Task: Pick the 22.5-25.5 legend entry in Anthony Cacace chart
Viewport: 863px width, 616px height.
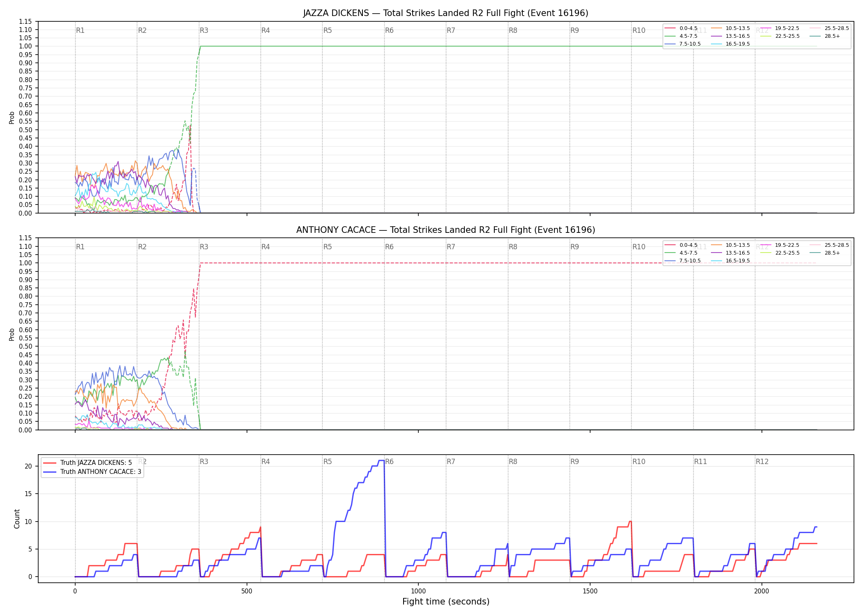Action: 780,253
